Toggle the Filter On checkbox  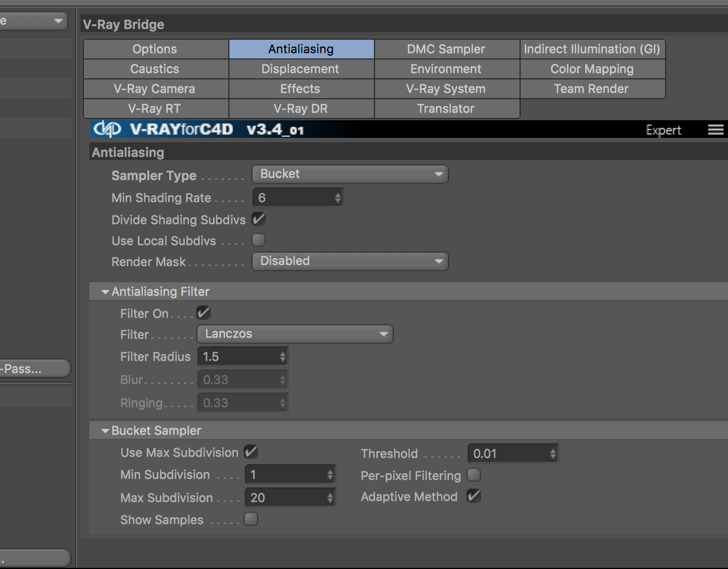click(204, 313)
